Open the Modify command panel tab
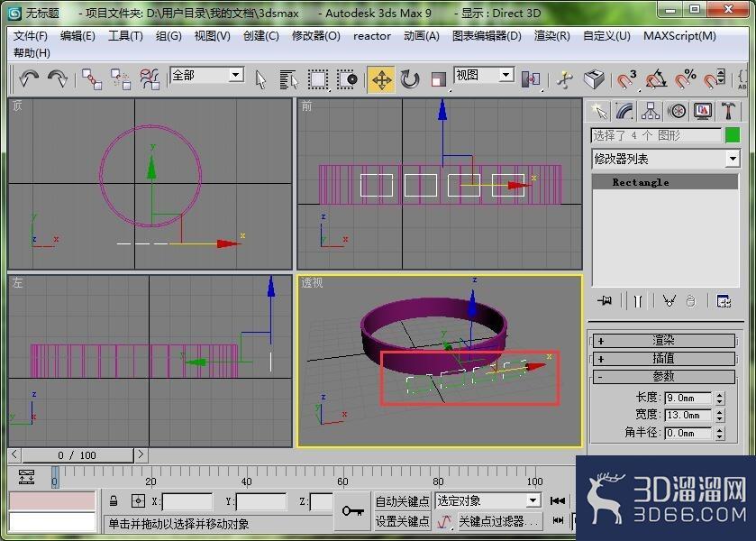Image resolution: width=756 pixels, height=541 pixels. (624, 112)
